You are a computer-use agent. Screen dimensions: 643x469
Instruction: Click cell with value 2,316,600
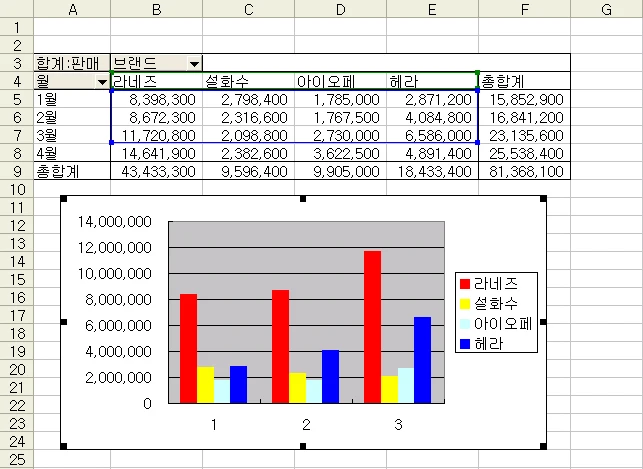tap(249, 117)
